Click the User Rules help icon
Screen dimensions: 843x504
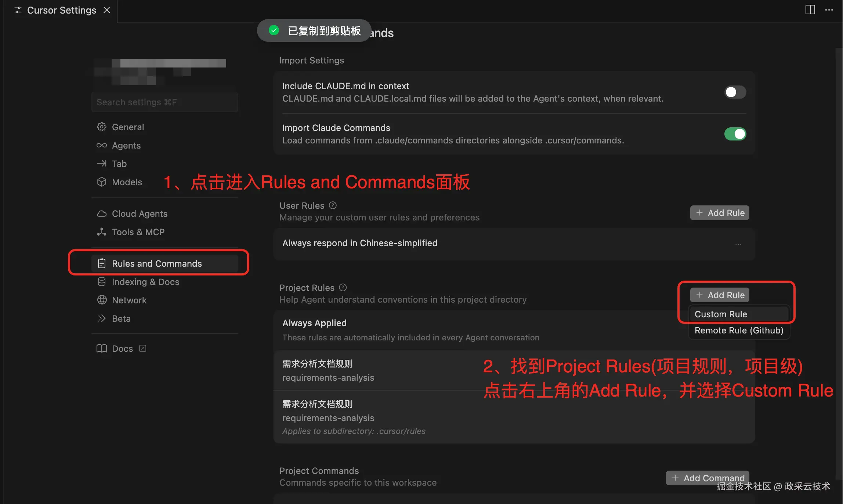333,205
